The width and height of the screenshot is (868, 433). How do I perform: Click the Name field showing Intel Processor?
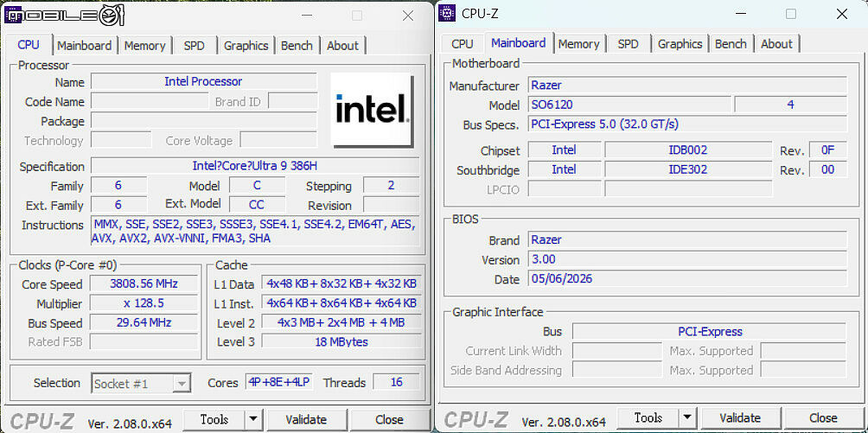pos(204,81)
